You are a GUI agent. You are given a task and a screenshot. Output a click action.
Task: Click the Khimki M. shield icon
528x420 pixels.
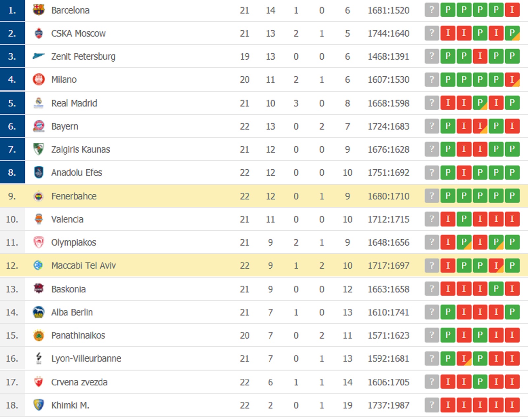[39, 405]
